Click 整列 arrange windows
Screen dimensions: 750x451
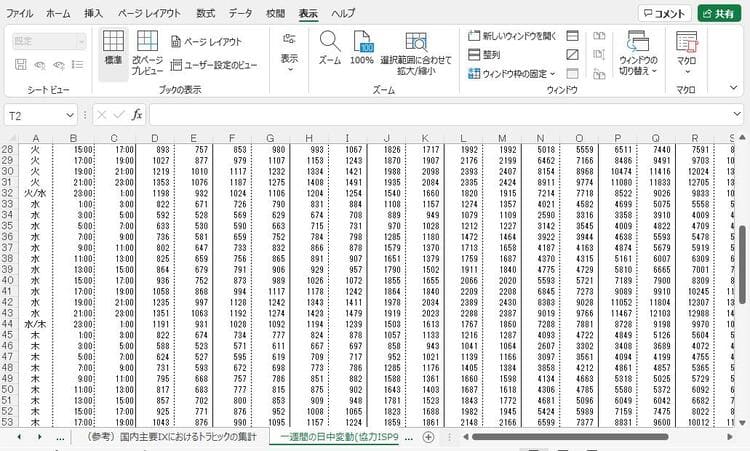[x=484, y=55]
